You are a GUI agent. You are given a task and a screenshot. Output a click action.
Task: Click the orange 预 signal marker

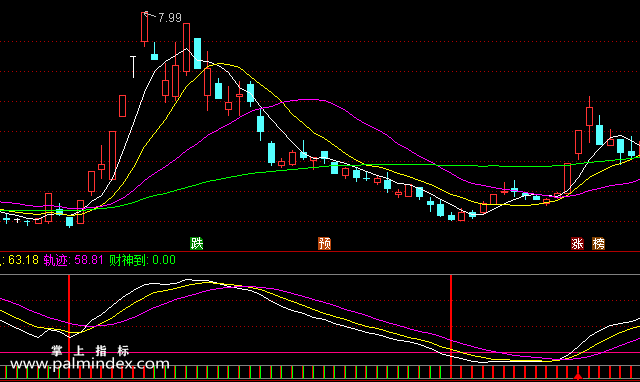[x=324, y=244]
